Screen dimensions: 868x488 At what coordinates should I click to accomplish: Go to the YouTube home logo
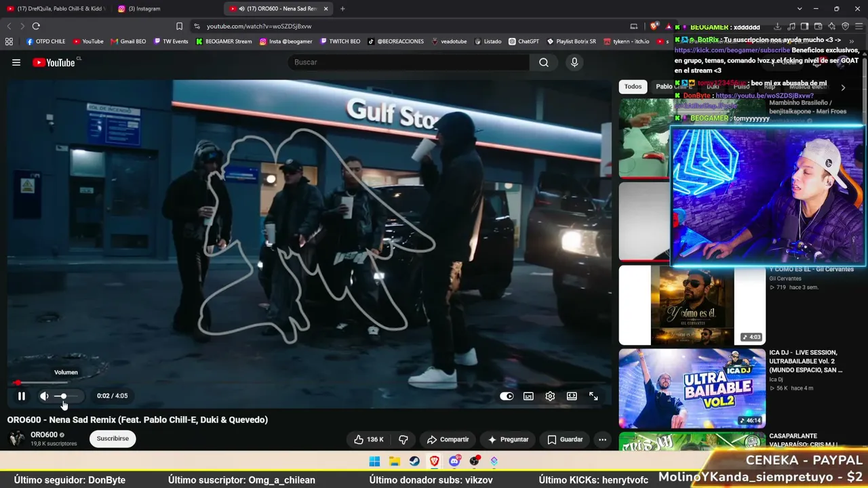(54, 62)
